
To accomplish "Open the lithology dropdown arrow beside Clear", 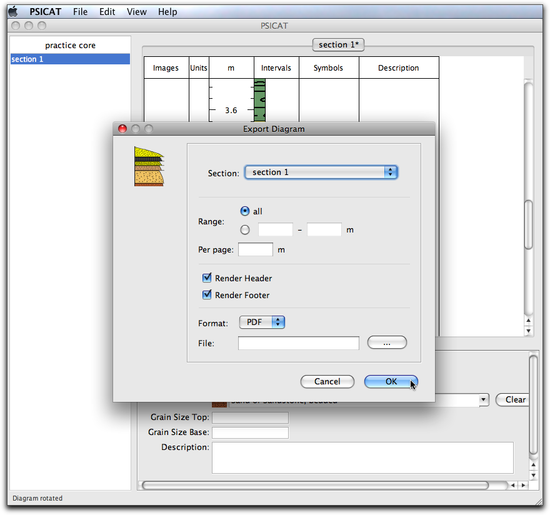I will [484, 400].
